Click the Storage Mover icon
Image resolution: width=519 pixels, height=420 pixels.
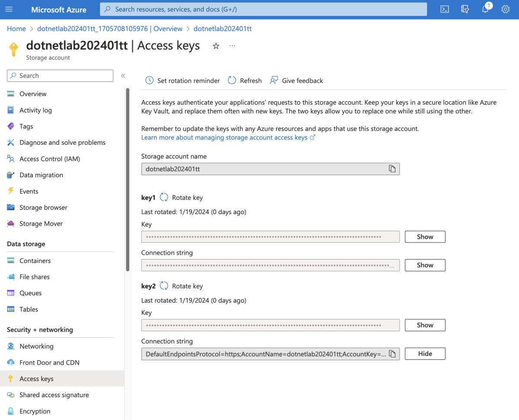(x=11, y=224)
